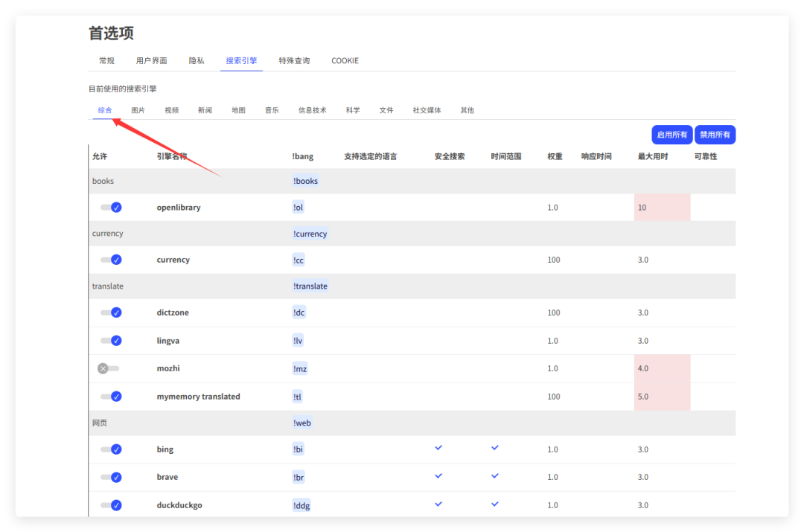This screenshot has height=532, width=804.
Task: Enable the mozhi engine toggle
Action: pos(109,368)
